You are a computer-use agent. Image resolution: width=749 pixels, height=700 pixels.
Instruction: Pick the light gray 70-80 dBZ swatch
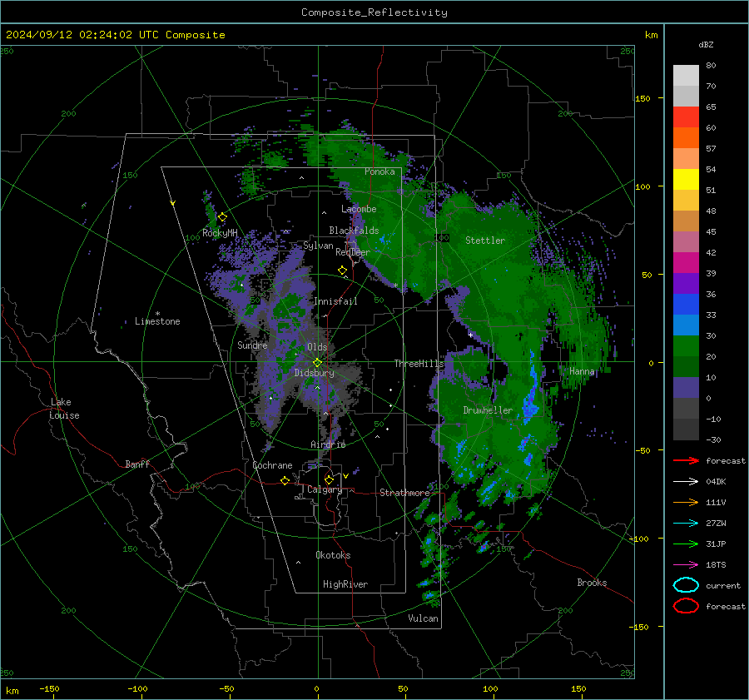click(686, 75)
